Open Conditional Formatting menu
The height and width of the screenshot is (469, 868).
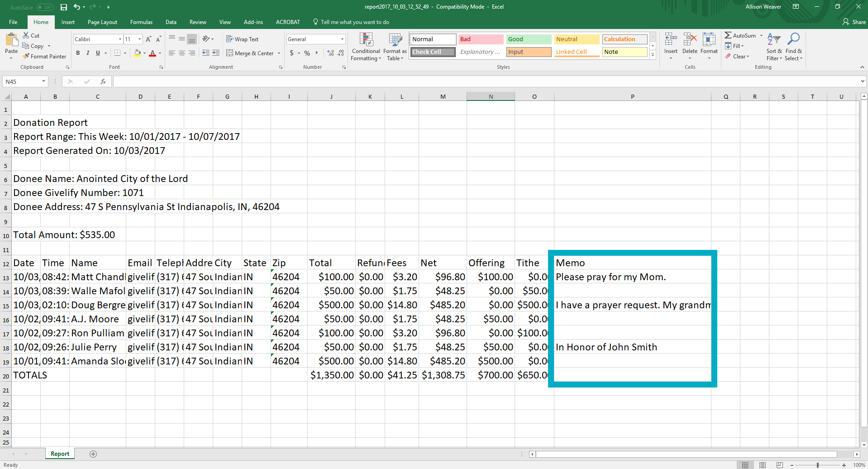coord(366,47)
